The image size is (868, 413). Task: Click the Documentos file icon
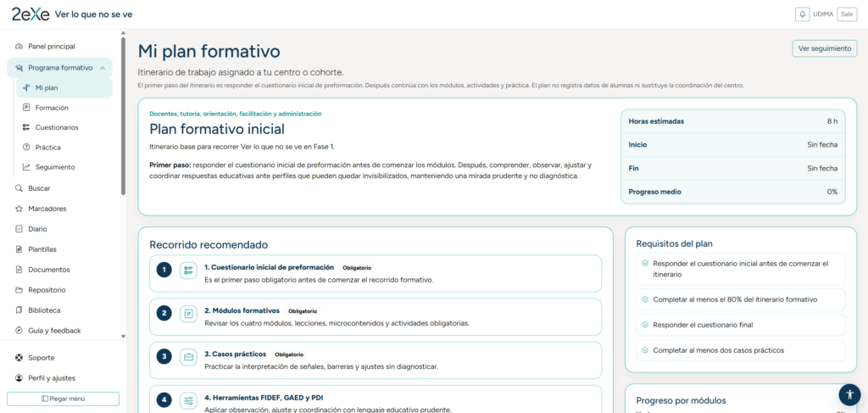pyautogui.click(x=19, y=270)
